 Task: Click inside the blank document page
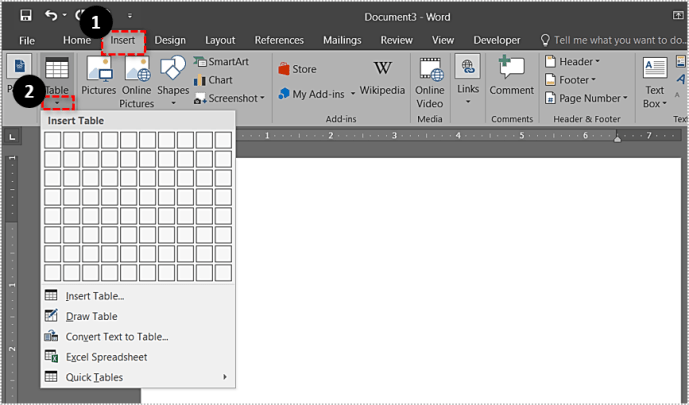457,280
